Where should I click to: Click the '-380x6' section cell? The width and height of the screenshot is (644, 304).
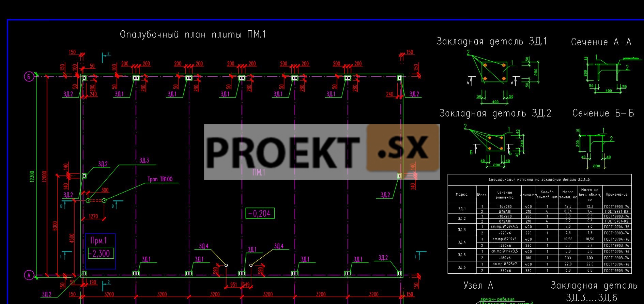[x=505, y=271]
